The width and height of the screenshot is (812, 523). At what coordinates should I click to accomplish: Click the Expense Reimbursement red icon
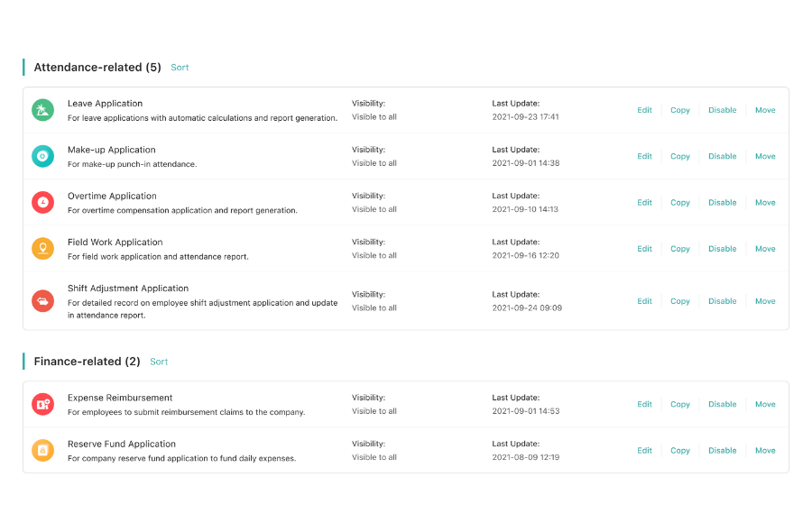tap(43, 404)
